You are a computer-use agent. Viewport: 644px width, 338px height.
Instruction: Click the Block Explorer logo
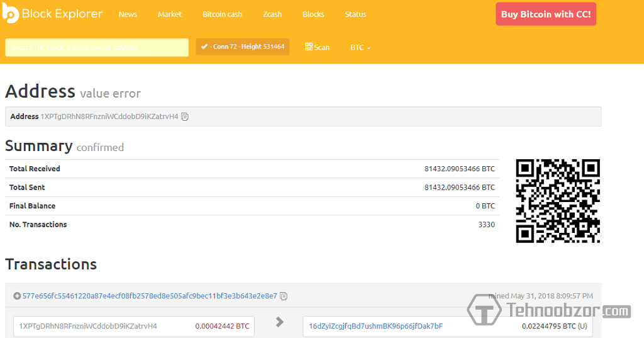click(53, 14)
